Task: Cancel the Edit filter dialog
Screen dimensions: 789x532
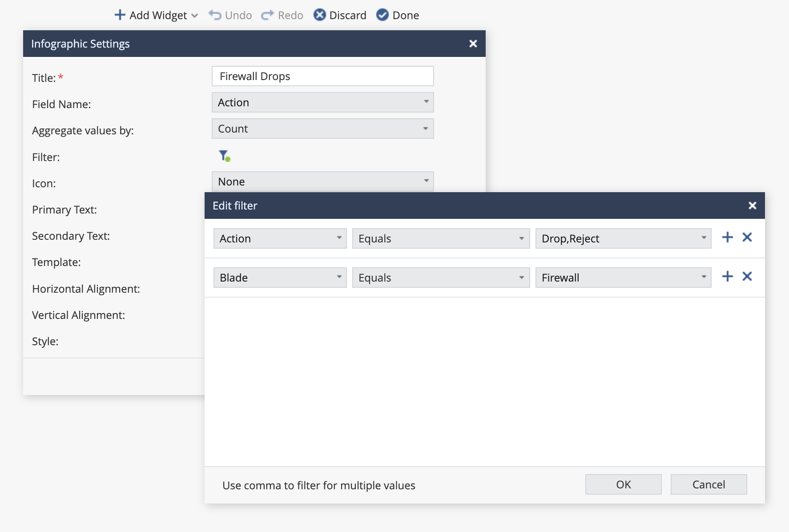Action: click(x=708, y=484)
